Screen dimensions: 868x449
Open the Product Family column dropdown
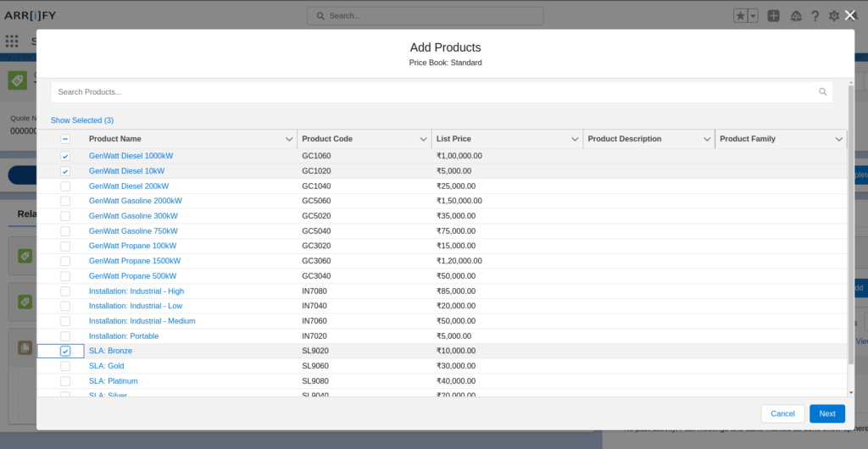coord(838,139)
